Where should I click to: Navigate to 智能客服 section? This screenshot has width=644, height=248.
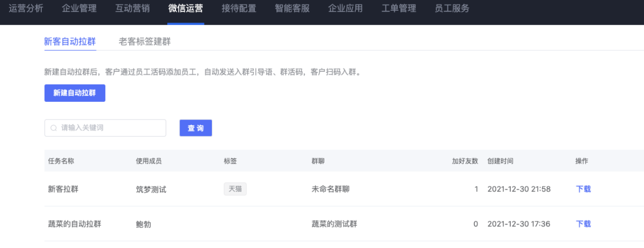(292, 8)
